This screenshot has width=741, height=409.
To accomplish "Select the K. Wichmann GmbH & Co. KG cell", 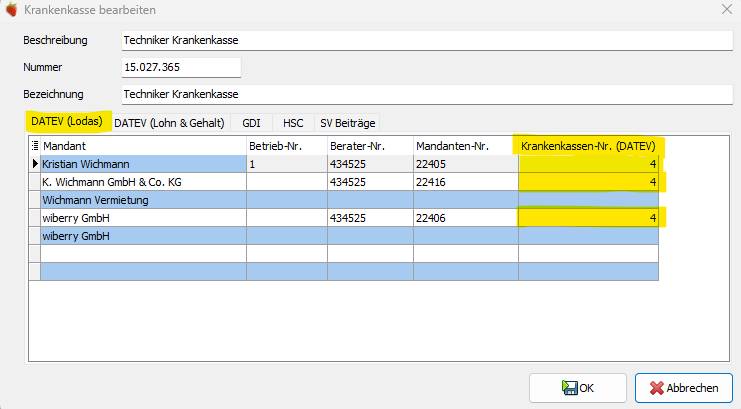I will 143,182.
